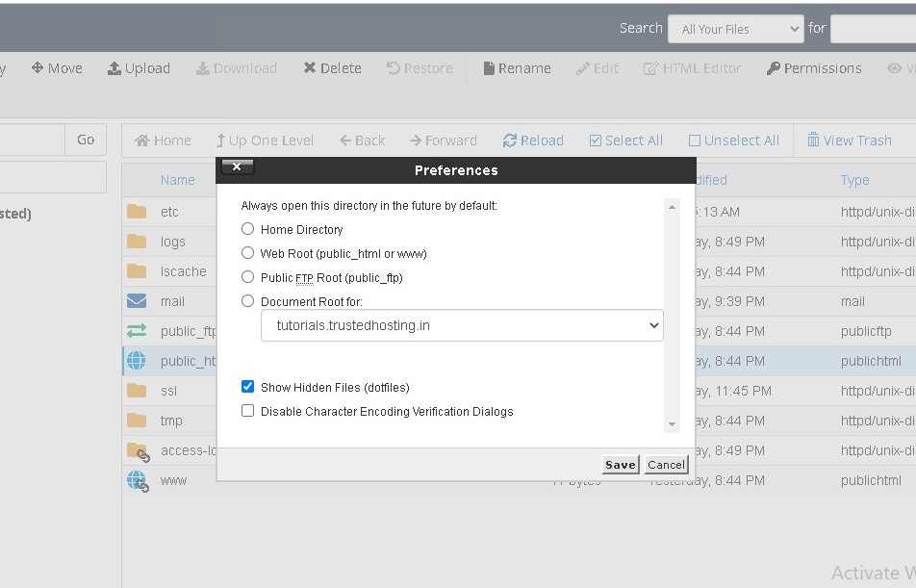
Task: Open the All Your Files search dropdown
Action: click(x=736, y=29)
